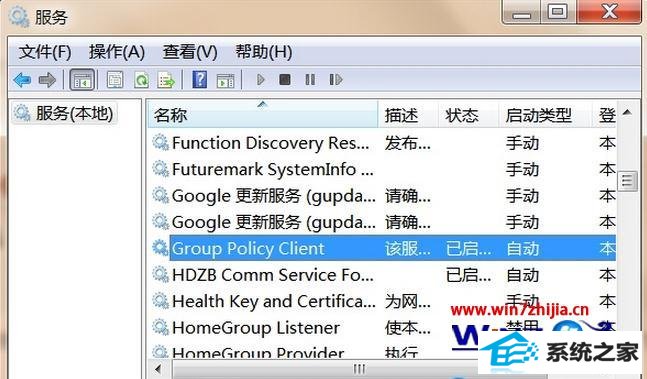Click gear icon of Function Discovery Res... row
This screenshot has height=379, width=647.
click(161, 143)
